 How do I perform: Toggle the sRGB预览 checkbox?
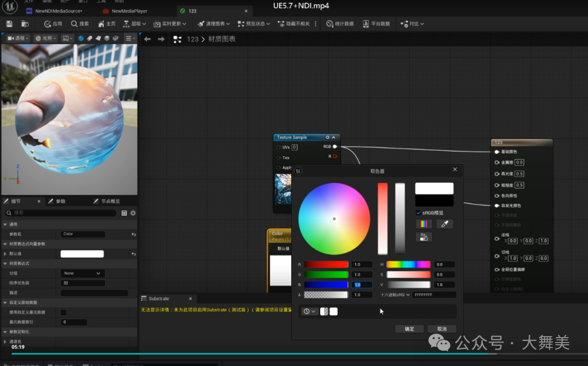pos(418,213)
